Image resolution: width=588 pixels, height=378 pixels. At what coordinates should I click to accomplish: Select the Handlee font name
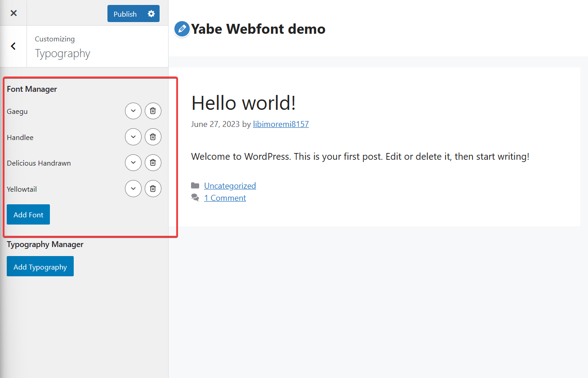(20, 137)
